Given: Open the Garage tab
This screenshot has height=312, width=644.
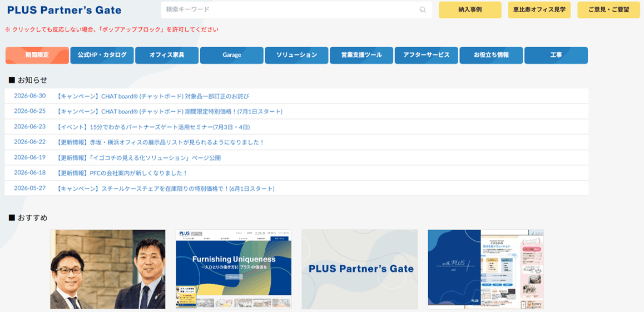Looking at the screenshot, I should (x=232, y=56).
